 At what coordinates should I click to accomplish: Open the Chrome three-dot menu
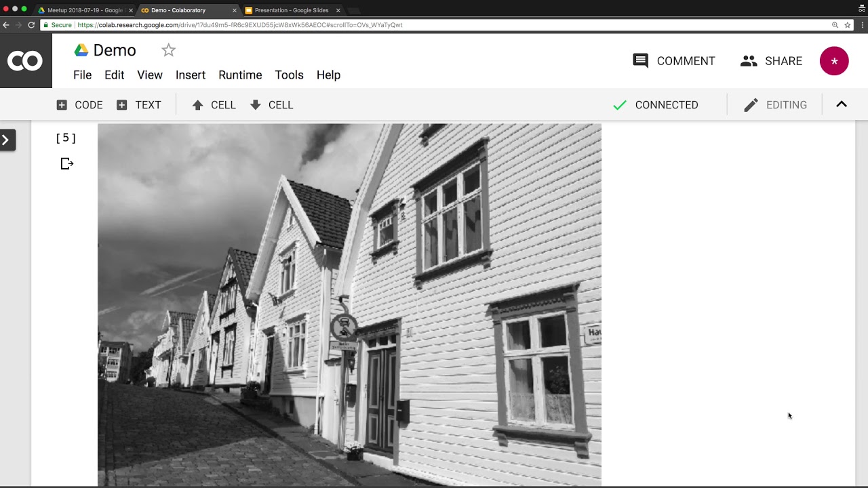point(861,25)
